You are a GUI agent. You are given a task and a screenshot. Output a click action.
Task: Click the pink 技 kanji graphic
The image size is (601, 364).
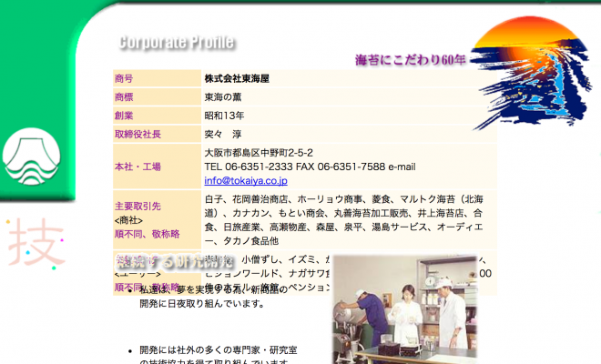click(x=36, y=242)
